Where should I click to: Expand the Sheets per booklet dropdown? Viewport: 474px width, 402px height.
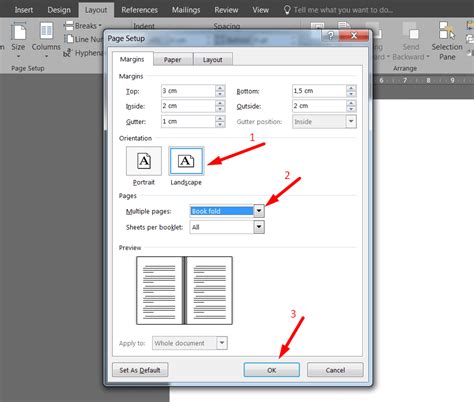click(x=259, y=227)
